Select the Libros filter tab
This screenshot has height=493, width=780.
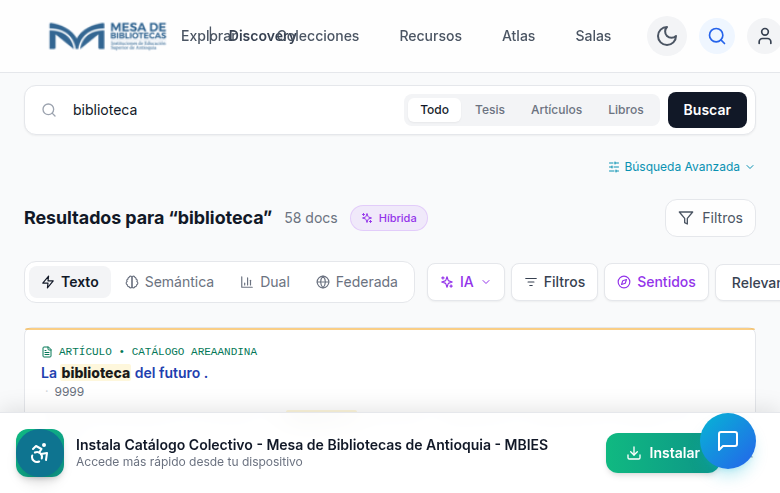pyautogui.click(x=626, y=110)
